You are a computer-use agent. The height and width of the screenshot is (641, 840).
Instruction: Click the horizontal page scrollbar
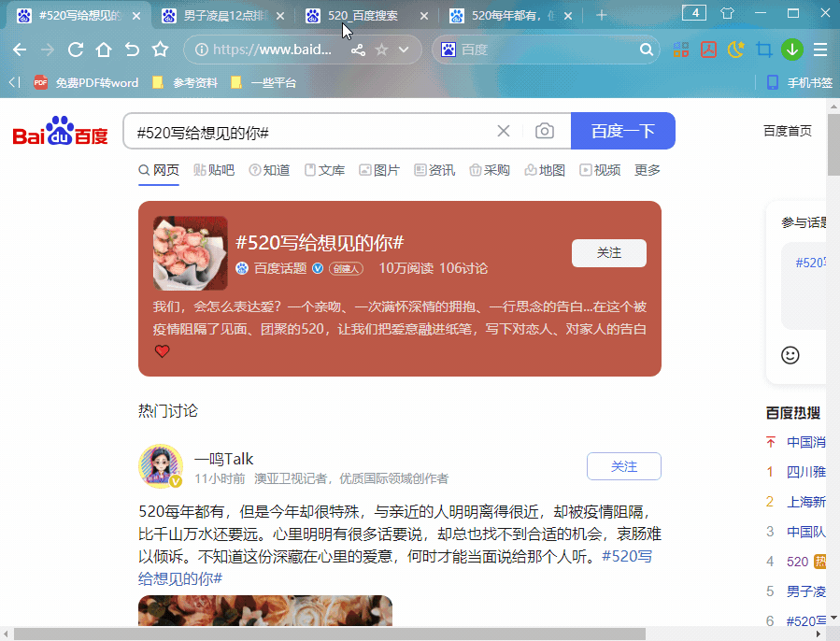click(330, 634)
